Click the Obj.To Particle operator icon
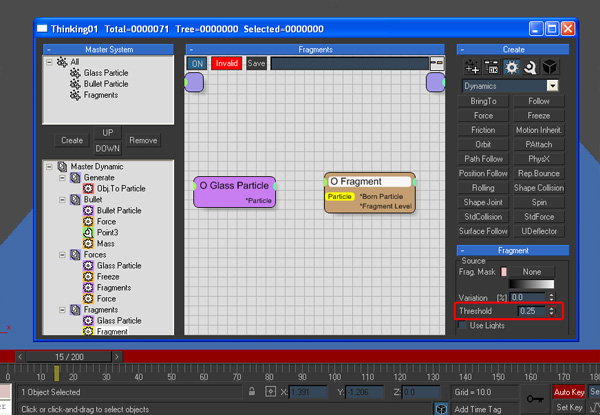This screenshot has height=415, width=600. pos(88,189)
